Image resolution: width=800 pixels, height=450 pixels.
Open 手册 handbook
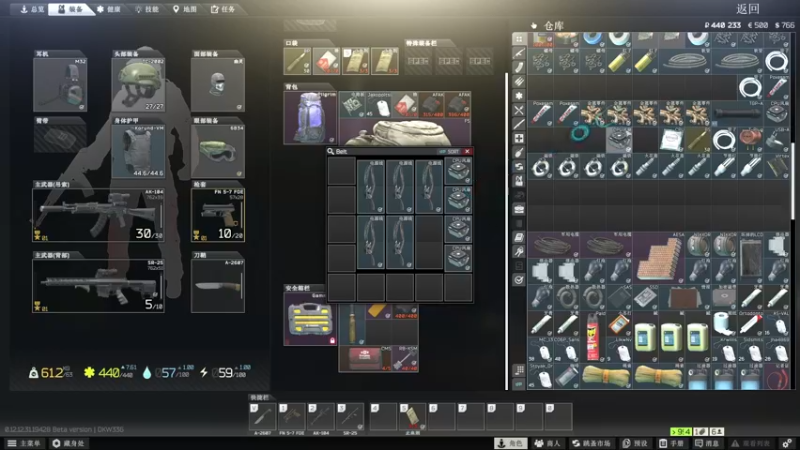(671, 443)
